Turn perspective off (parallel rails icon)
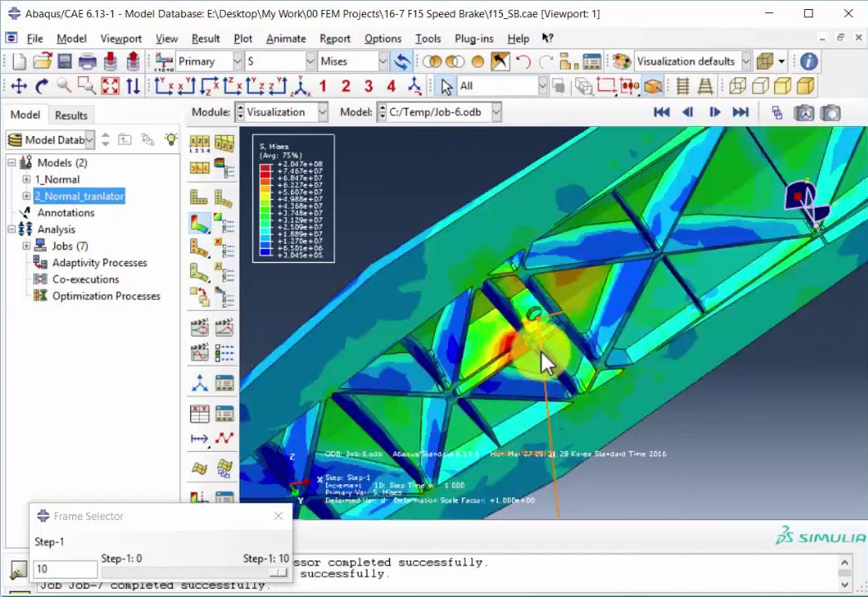868x597 pixels. tap(683, 85)
